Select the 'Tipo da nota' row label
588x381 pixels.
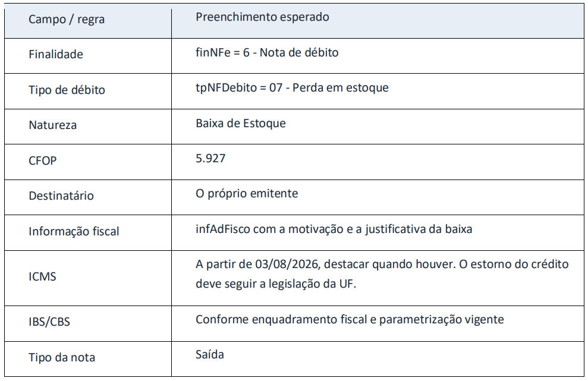[62, 357]
